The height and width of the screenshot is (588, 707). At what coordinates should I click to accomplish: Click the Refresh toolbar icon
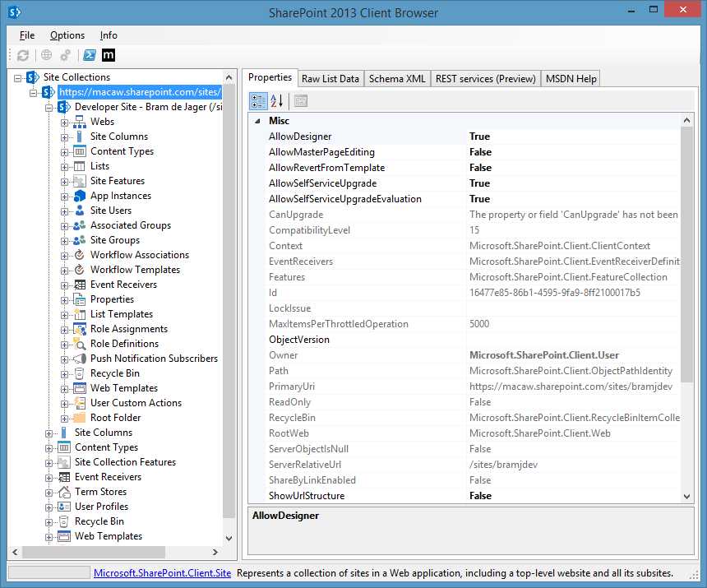22,55
